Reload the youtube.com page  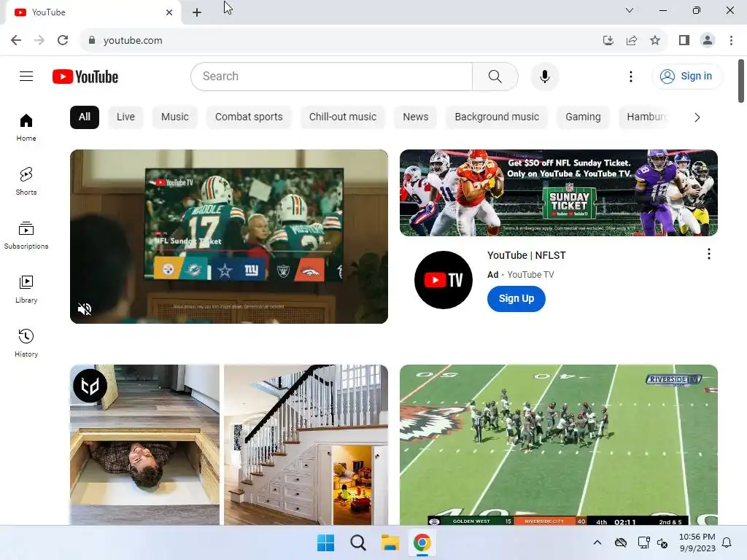click(63, 40)
